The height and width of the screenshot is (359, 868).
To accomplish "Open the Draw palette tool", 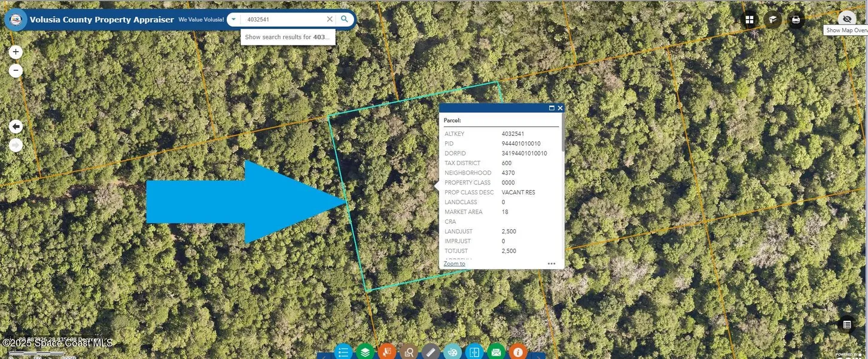I will (x=452, y=352).
